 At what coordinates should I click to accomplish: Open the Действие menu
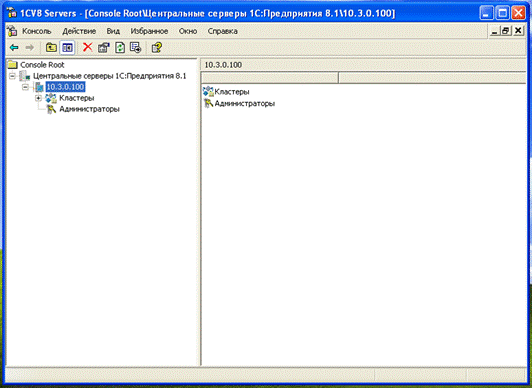79,31
